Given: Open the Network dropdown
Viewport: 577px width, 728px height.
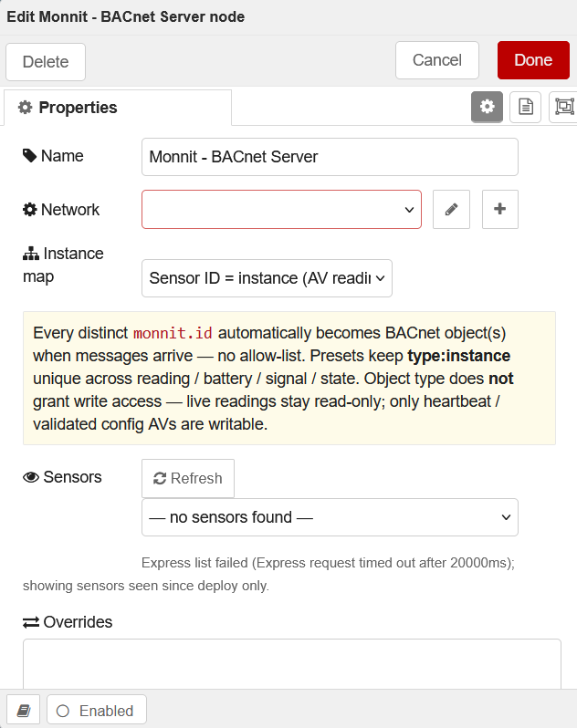Looking at the screenshot, I should [x=281, y=210].
